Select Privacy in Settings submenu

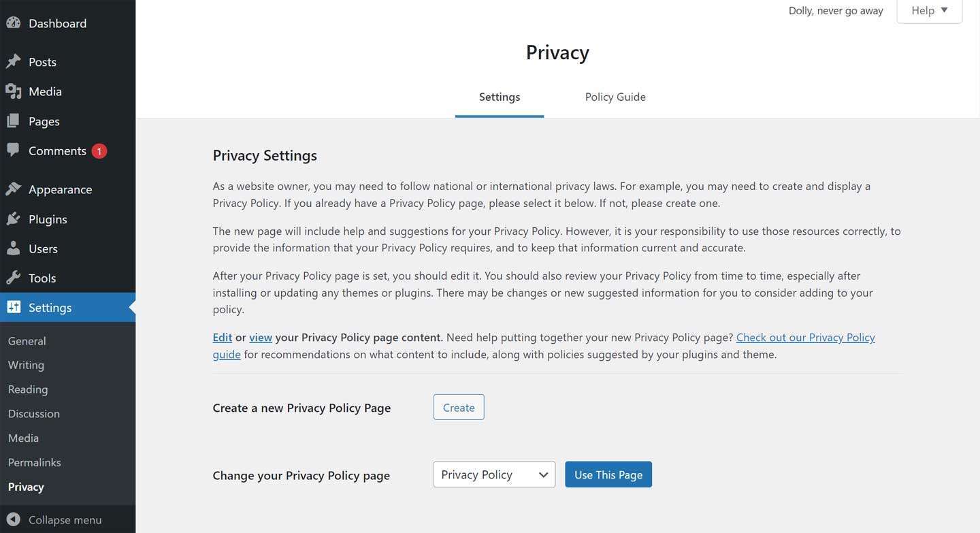26,487
